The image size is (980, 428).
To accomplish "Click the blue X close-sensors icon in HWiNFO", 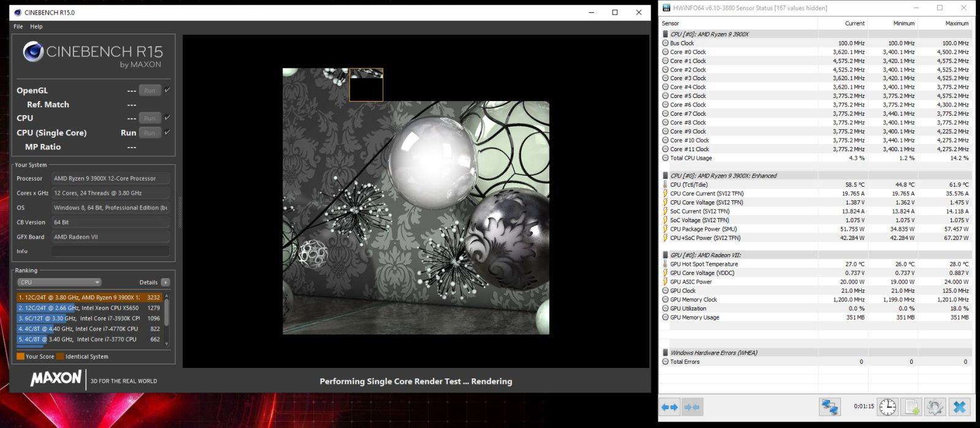I will point(960,407).
